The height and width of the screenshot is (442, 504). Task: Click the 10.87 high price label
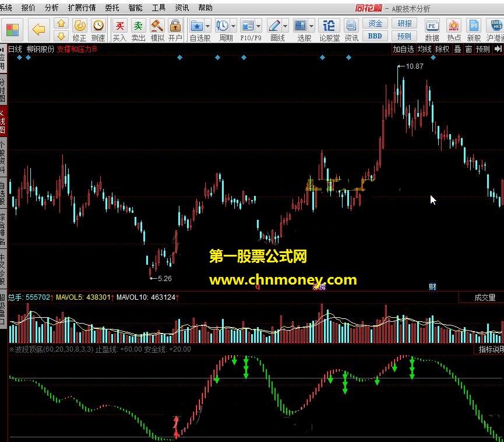(414, 66)
